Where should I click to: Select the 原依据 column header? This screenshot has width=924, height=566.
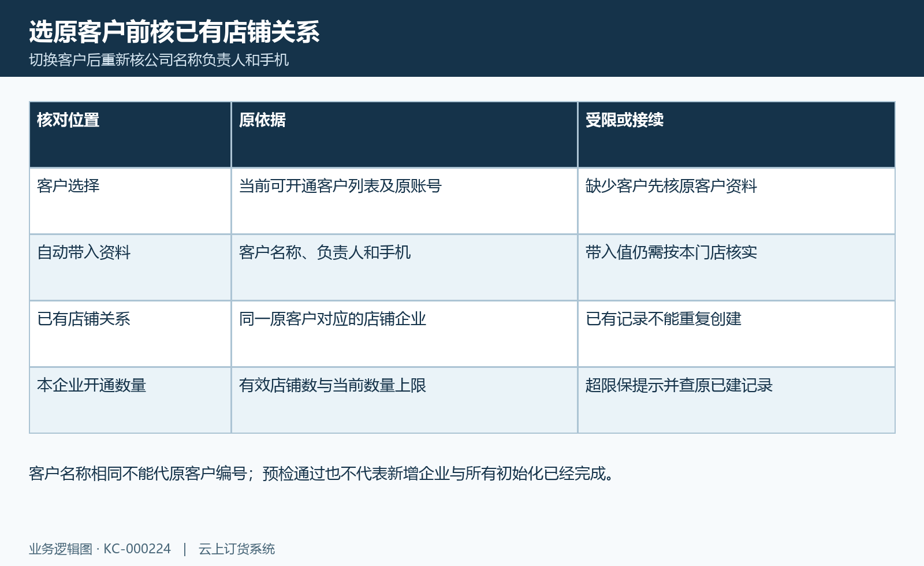(x=404, y=135)
